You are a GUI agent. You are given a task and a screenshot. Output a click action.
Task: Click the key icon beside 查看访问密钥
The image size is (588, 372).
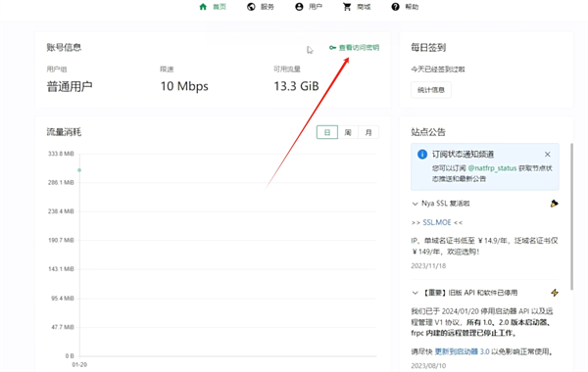point(332,48)
